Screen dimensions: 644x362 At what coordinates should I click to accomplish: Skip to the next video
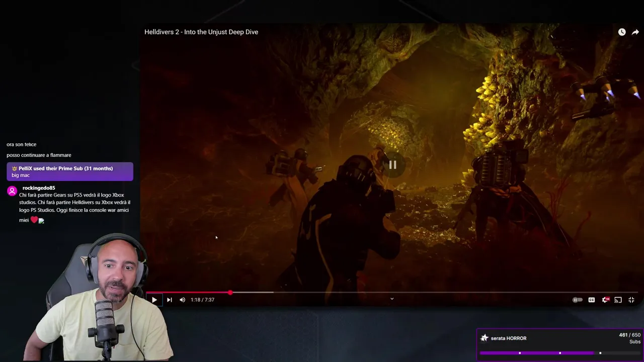169,300
